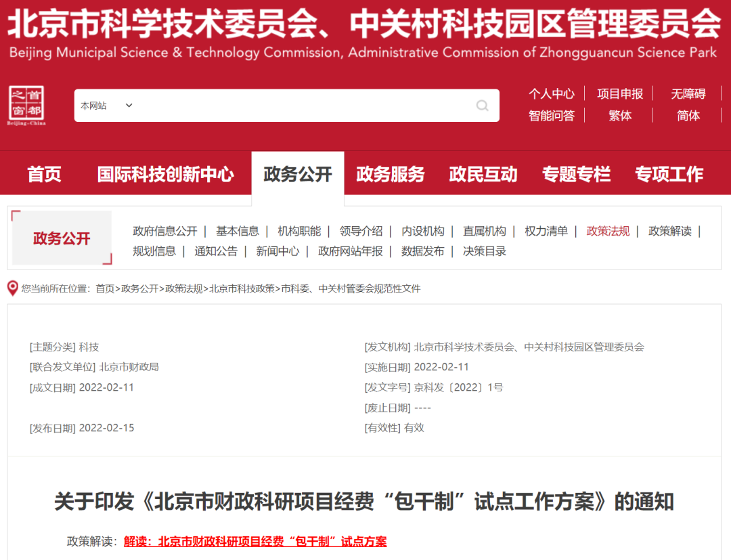Open 基本信息 submenu link
This screenshot has height=560, width=731.
pos(238,231)
